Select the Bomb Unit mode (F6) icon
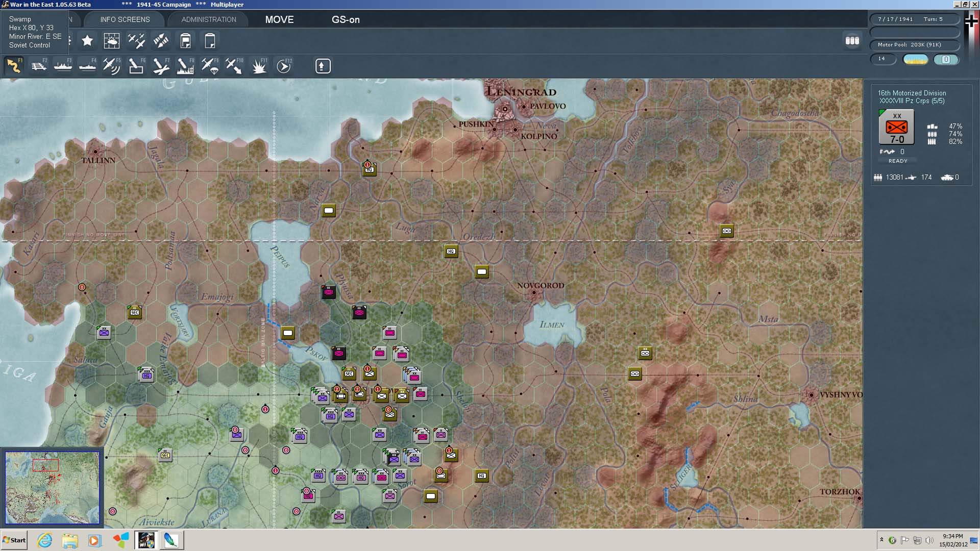This screenshot has width=980, height=551. tap(136, 66)
